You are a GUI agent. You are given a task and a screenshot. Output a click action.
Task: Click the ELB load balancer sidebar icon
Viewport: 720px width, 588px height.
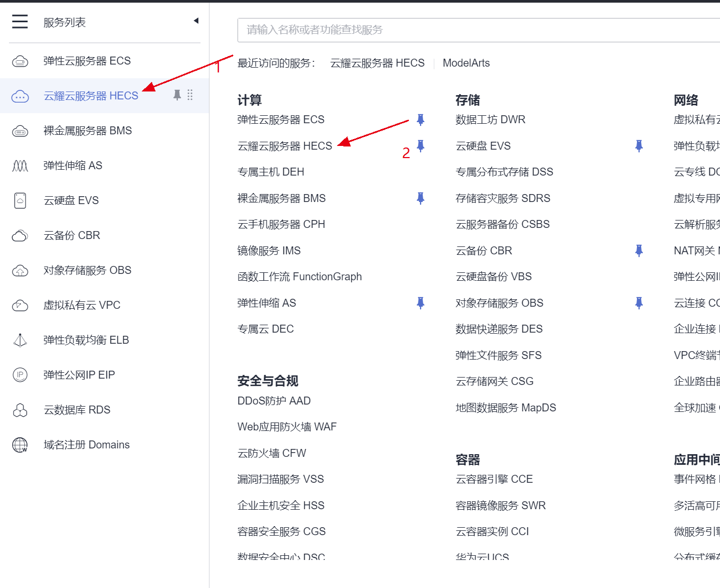tap(20, 341)
